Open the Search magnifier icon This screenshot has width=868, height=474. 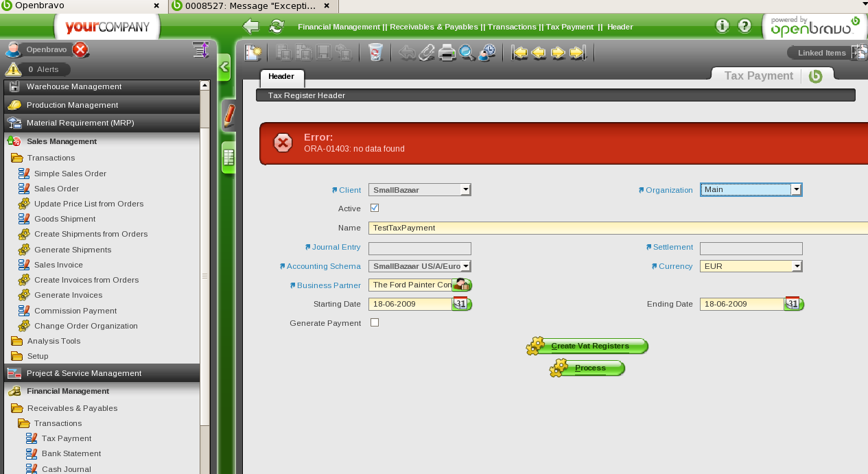[x=467, y=52]
